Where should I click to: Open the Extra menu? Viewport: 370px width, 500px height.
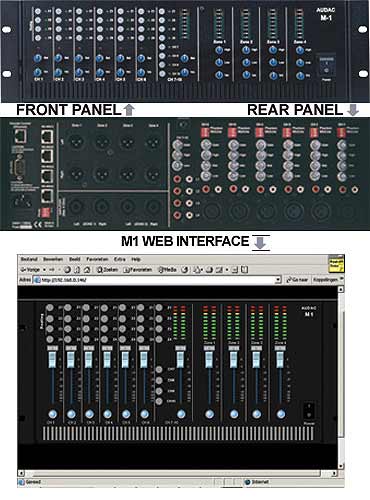(x=120, y=259)
